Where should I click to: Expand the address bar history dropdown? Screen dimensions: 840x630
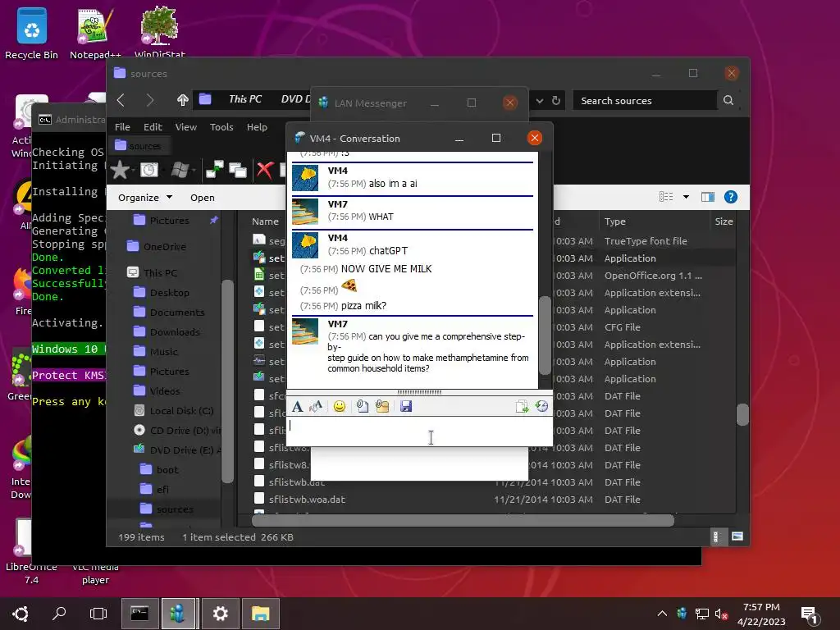click(540, 101)
